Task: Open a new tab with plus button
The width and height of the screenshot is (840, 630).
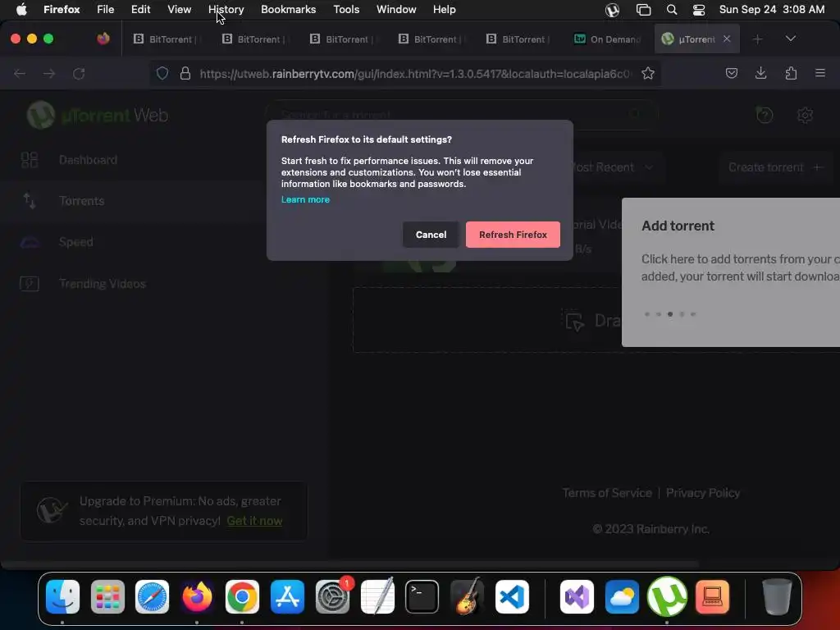Action: tap(757, 39)
